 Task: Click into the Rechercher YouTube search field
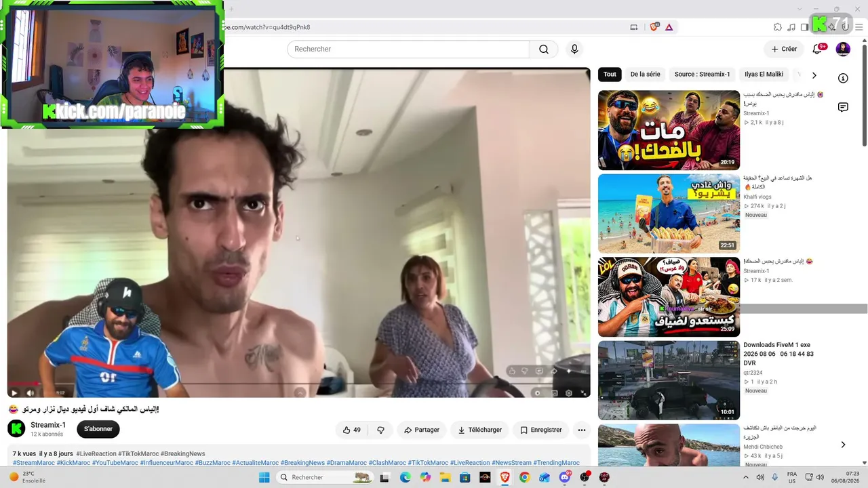point(408,49)
